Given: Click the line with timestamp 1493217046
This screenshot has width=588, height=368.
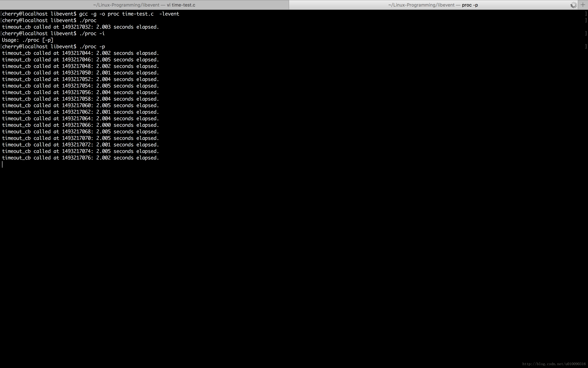Looking at the screenshot, I should tap(80, 60).
